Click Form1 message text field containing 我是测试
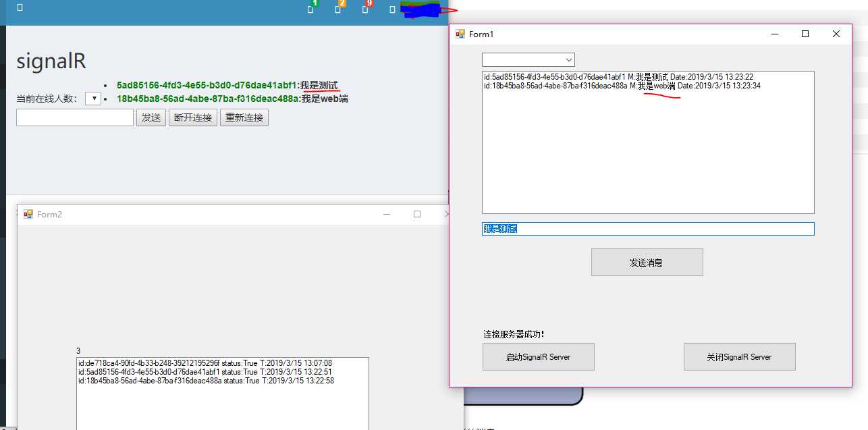Screen dimensions: 868x430 click(x=648, y=229)
